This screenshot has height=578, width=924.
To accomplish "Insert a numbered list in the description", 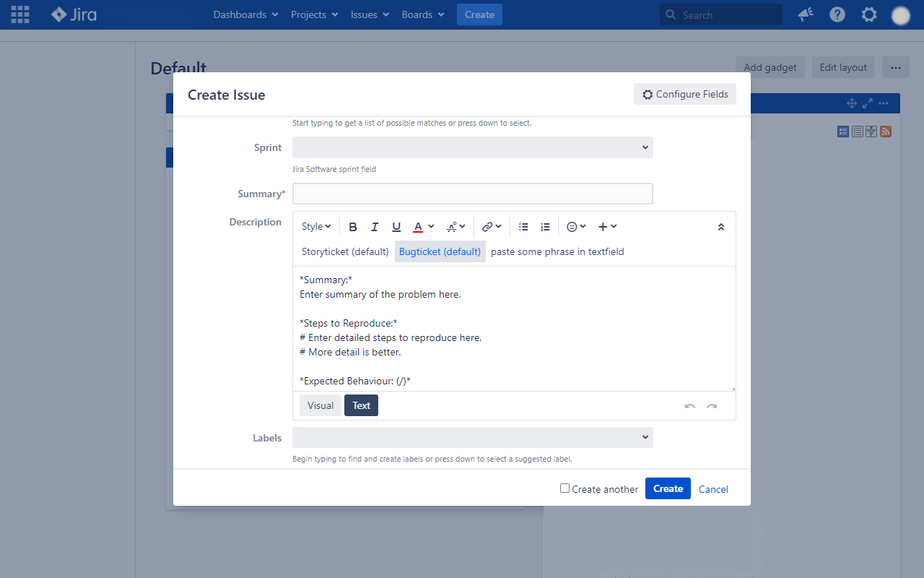I will coord(544,226).
